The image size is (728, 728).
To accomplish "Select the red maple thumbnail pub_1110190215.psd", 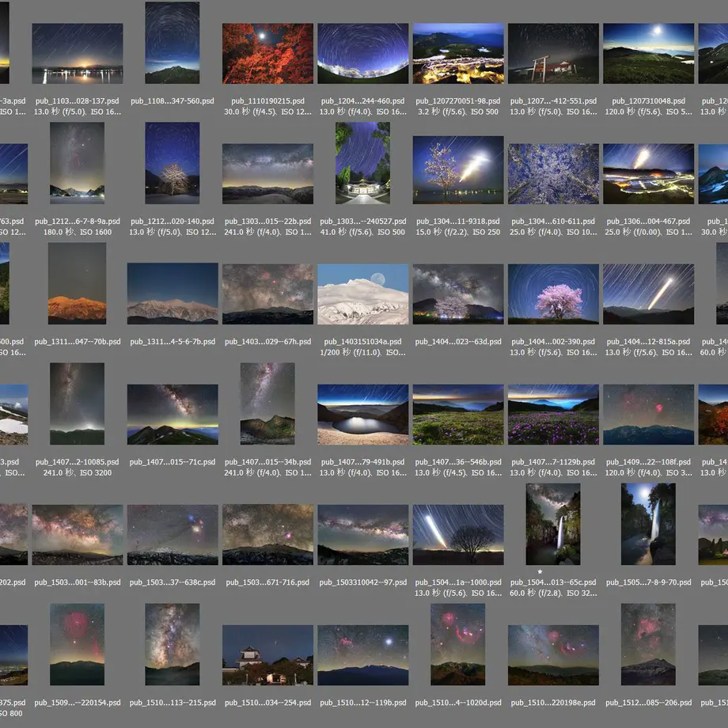I will coord(268,53).
